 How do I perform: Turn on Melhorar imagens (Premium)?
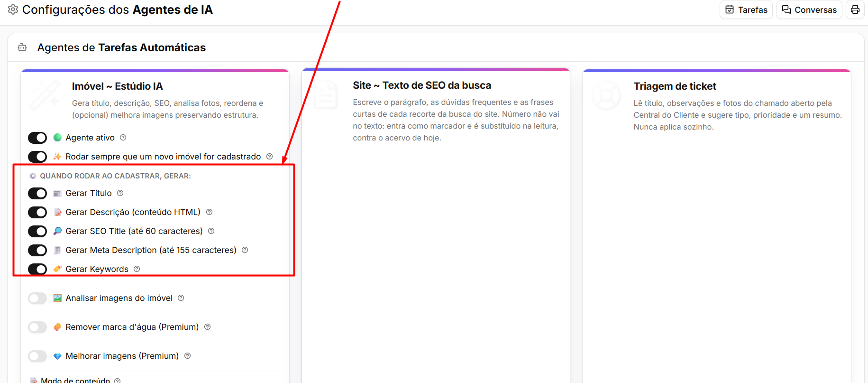[x=37, y=356]
